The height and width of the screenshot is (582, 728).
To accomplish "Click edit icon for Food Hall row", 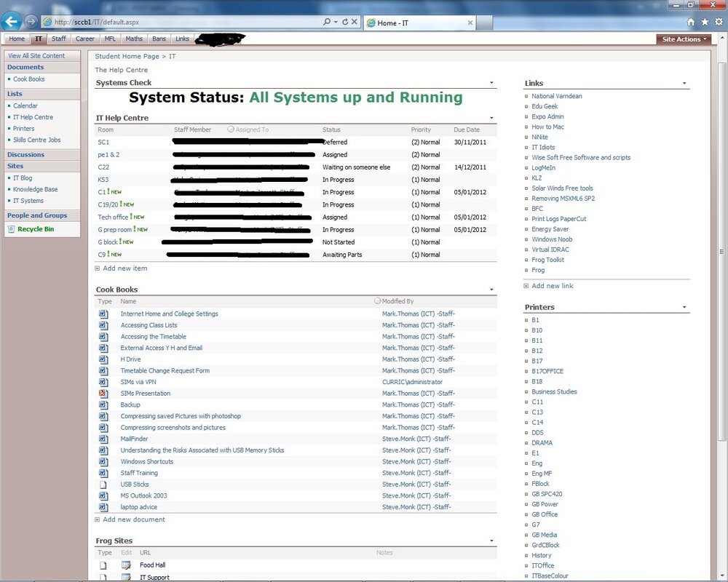I will tap(126, 565).
